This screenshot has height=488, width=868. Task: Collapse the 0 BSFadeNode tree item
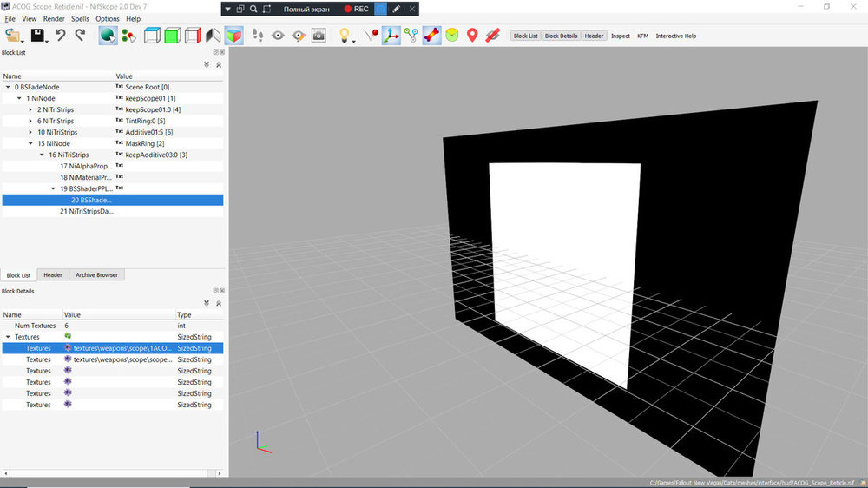(8, 87)
